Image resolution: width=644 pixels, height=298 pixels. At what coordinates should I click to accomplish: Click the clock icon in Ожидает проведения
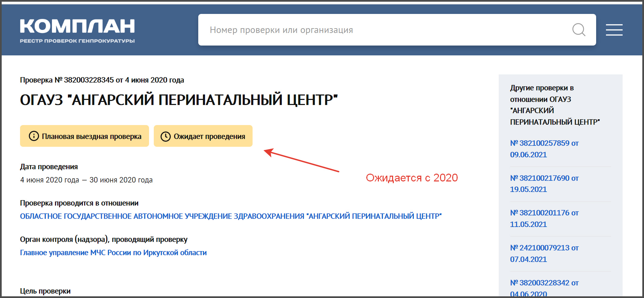165,136
